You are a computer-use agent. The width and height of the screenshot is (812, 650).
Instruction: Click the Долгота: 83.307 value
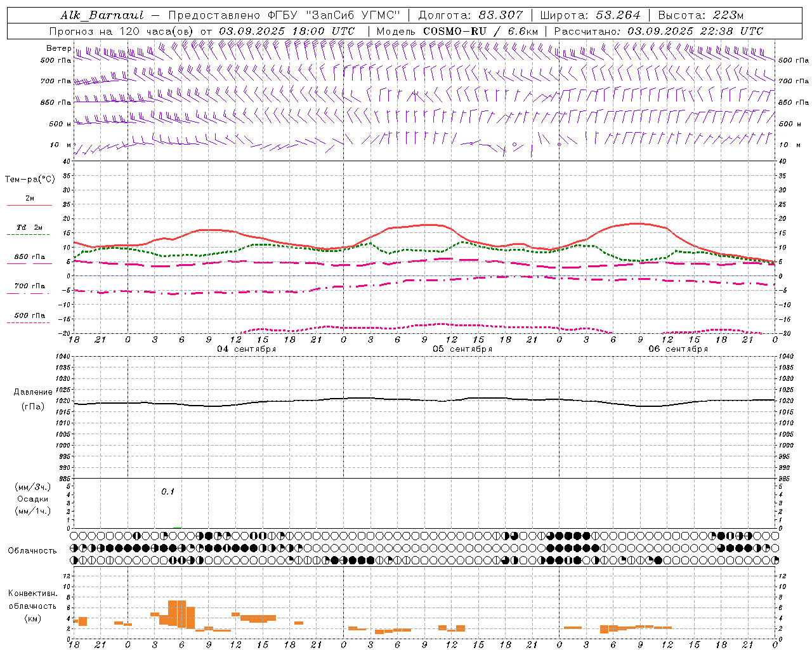coord(471,15)
